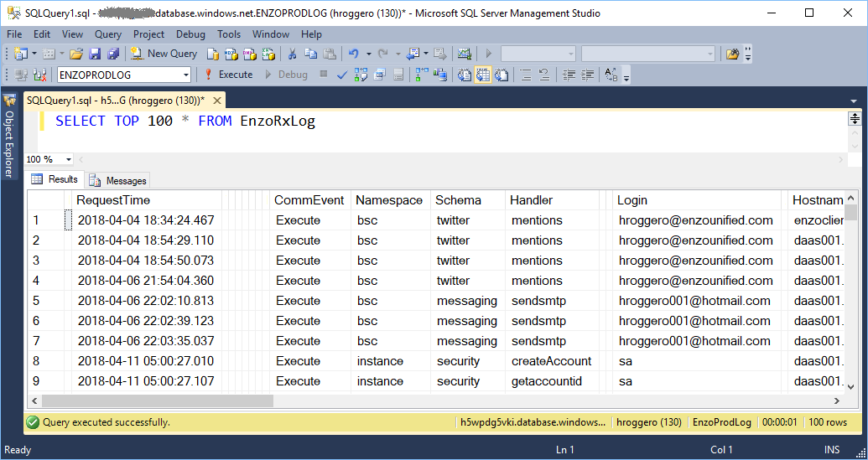
Task: Click the New Query button
Action: (164, 54)
